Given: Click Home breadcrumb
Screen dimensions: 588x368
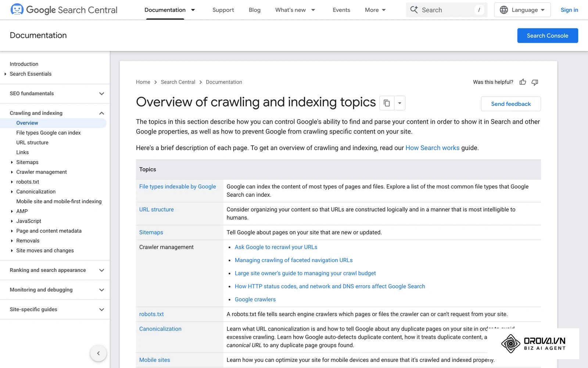Looking at the screenshot, I should [x=143, y=82].
